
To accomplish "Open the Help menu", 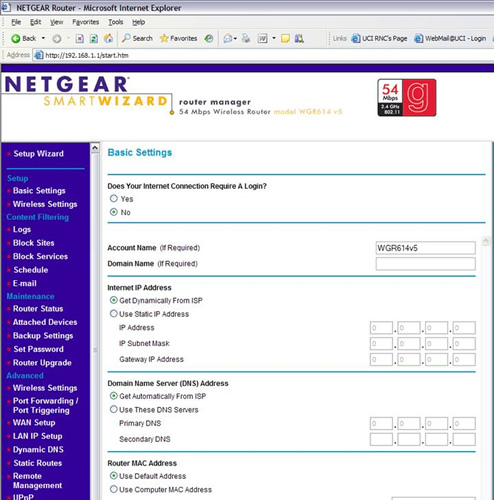I will point(138,22).
